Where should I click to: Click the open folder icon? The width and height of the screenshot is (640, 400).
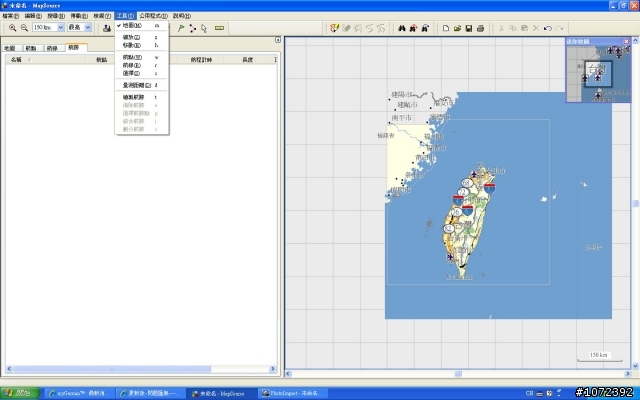coord(457,28)
